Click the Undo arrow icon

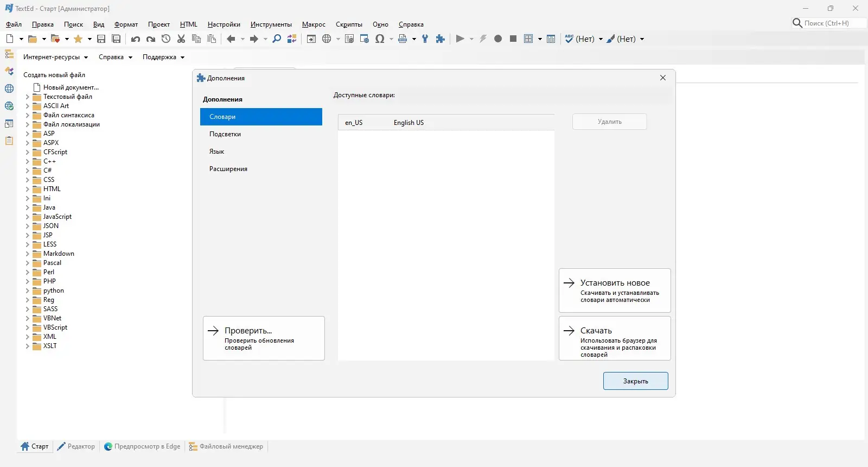136,39
